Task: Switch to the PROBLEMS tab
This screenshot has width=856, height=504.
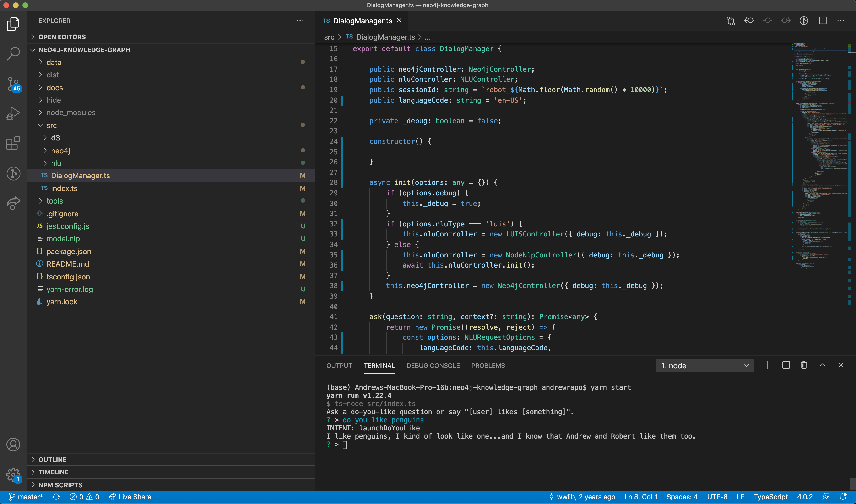Action: coord(488,365)
